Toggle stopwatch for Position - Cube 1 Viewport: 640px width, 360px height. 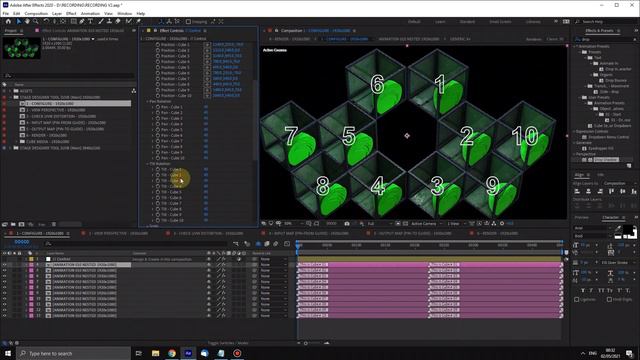point(158,44)
